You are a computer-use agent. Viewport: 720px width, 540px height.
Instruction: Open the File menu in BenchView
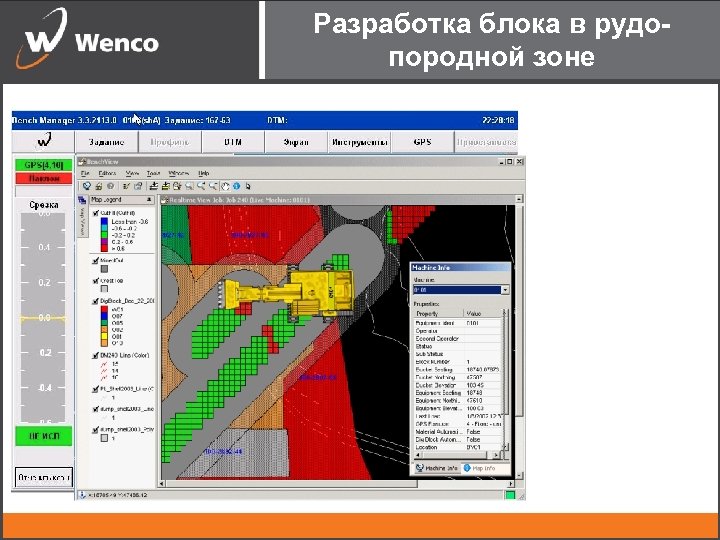click(x=85, y=174)
